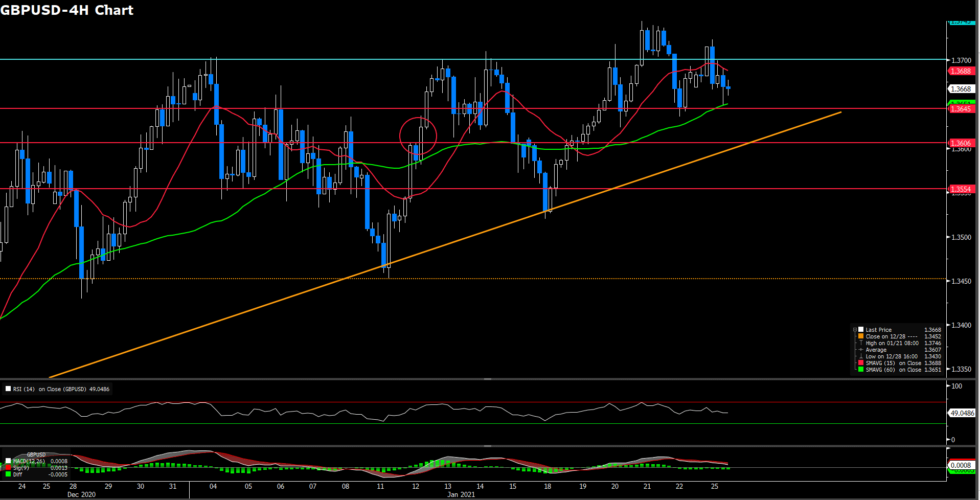
Task: Click the Jan 2021 date axis label
Action: click(x=461, y=494)
